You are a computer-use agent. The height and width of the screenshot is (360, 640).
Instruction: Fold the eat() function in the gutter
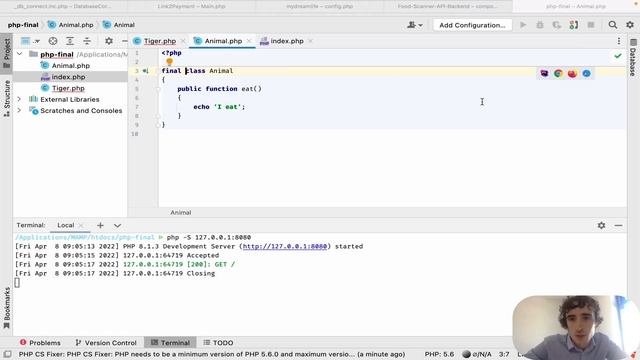point(158,89)
